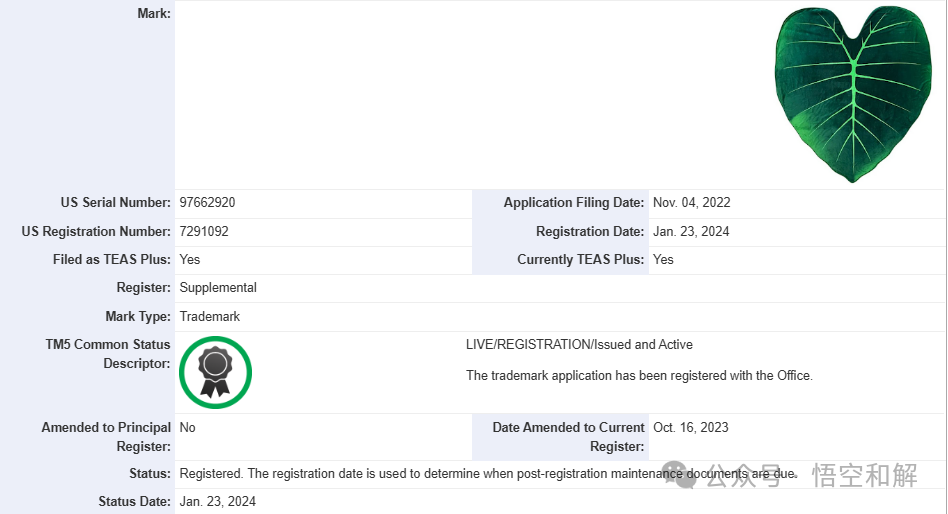Click the green leaf trademark image

click(x=853, y=95)
